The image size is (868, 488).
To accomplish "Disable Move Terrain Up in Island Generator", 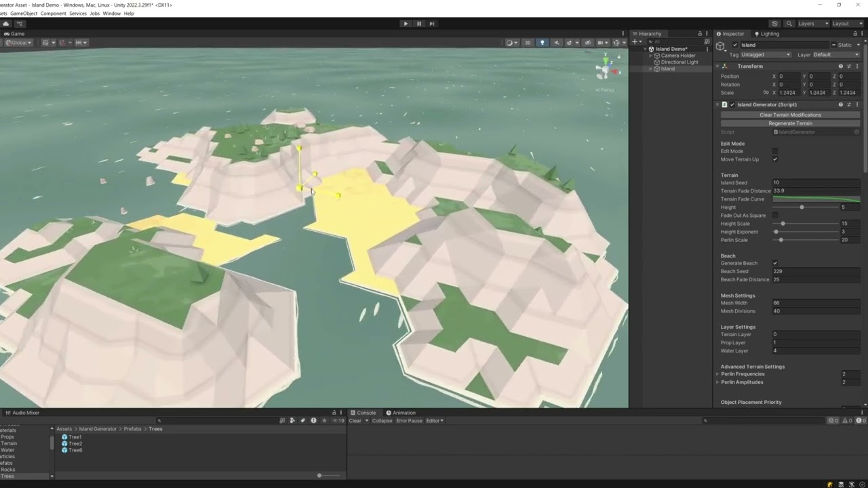I will 775,159.
